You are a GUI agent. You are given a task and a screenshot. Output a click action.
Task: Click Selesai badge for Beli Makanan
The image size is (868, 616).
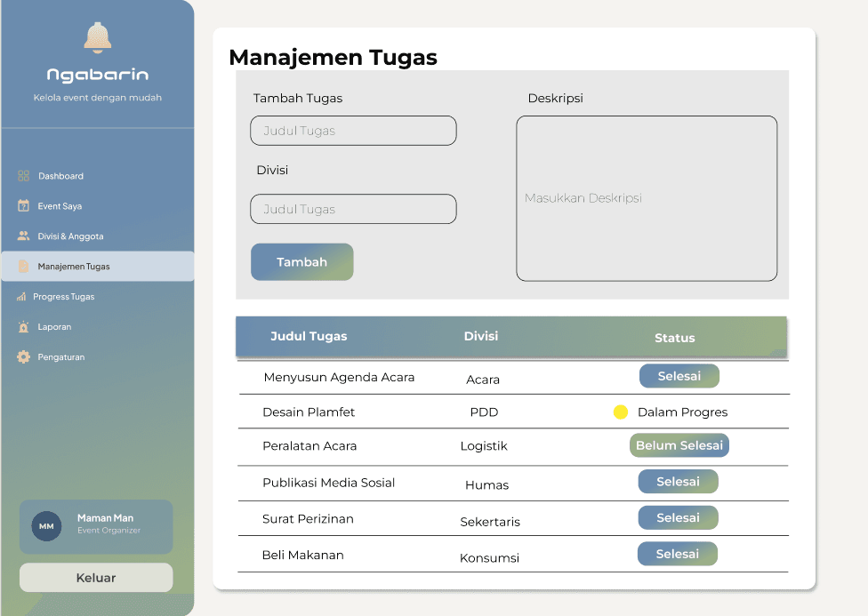click(678, 554)
